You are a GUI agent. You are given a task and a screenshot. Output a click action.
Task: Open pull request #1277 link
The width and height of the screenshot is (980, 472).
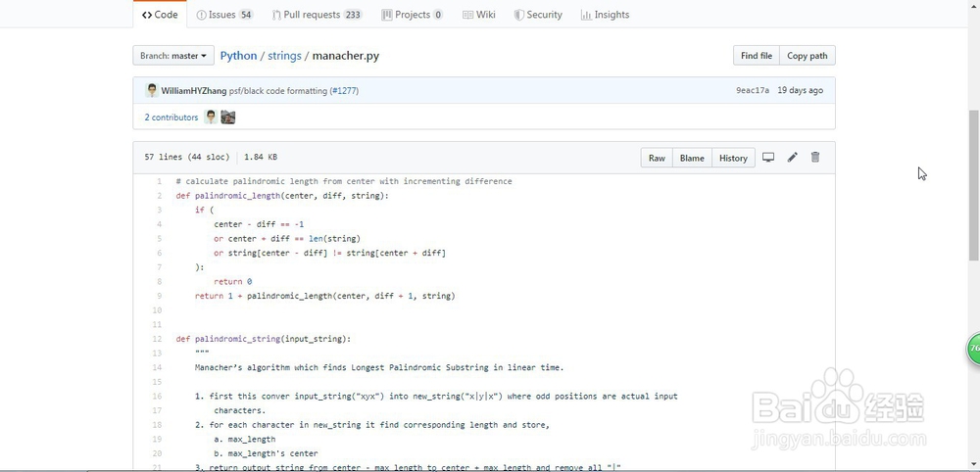tap(344, 91)
